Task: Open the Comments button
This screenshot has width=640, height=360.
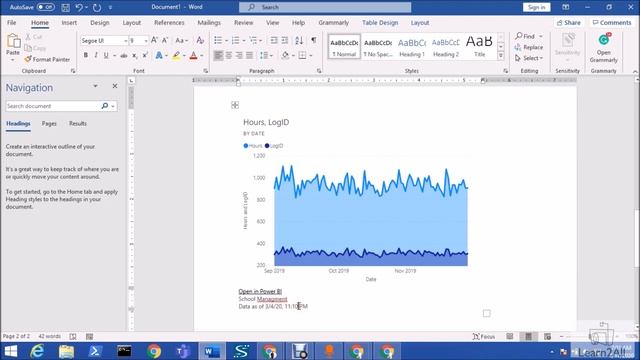Action: click(612, 23)
